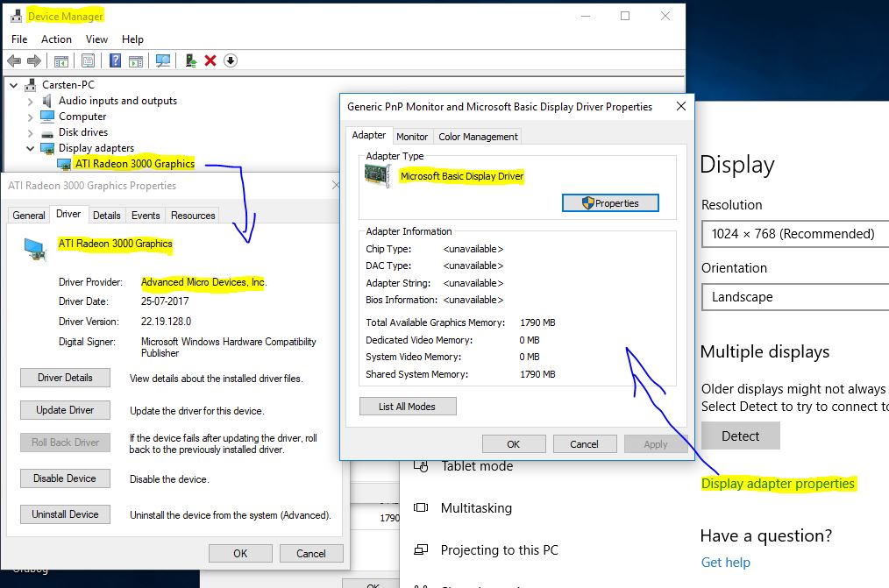This screenshot has height=588, width=889.
Task: Switch to the Details tab
Action: (x=107, y=216)
